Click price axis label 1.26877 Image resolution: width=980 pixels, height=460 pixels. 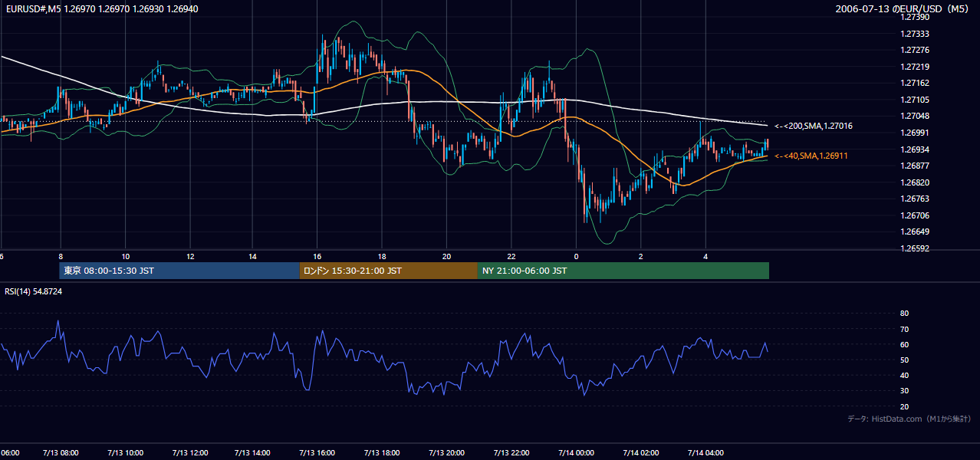(x=916, y=166)
